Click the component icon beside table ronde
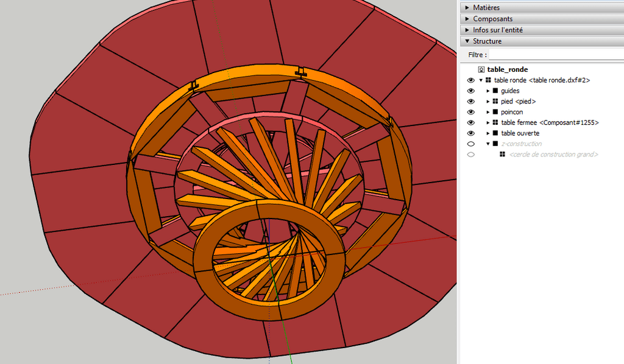This screenshot has width=624, height=364. [x=488, y=80]
